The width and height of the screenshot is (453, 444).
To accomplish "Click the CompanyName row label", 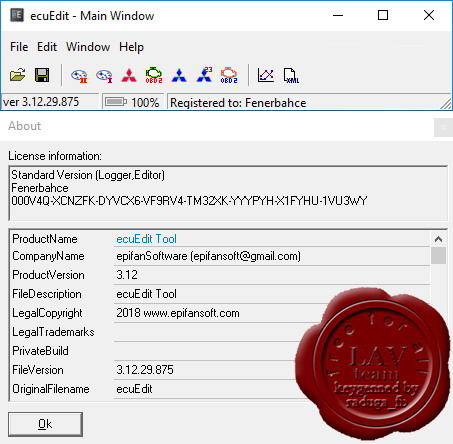I will click(48, 256).
